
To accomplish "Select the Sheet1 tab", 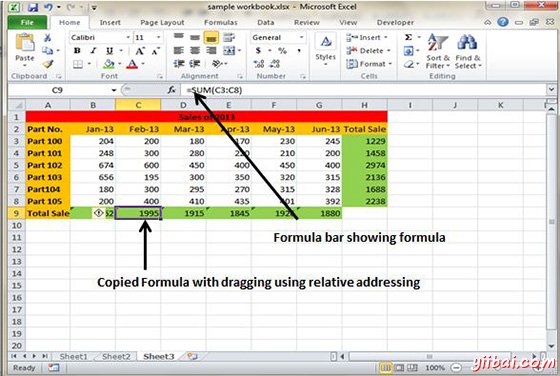I will (74, 356).
